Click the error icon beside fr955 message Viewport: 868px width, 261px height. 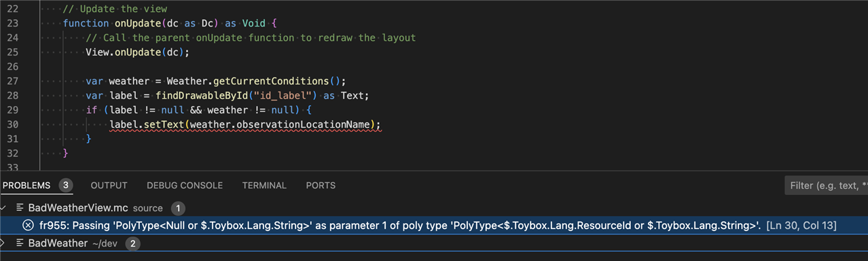(x=28, y=226)
